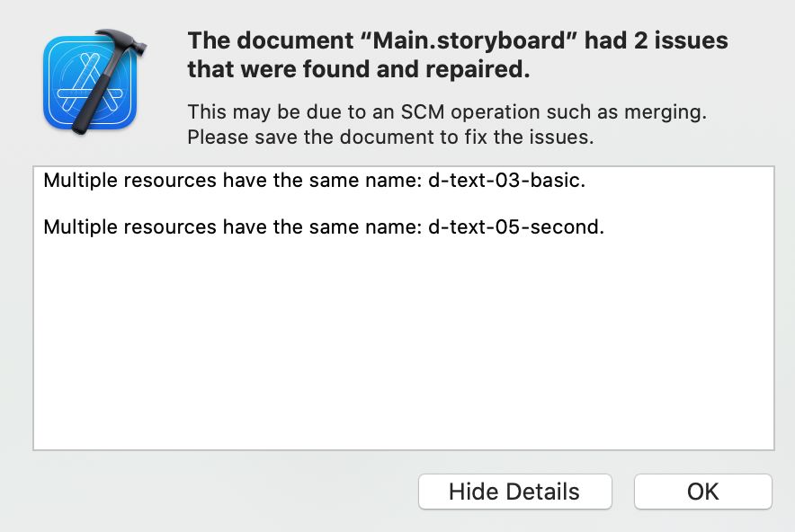Click second "Multiple resources have the same name" text

pos(233,227)
